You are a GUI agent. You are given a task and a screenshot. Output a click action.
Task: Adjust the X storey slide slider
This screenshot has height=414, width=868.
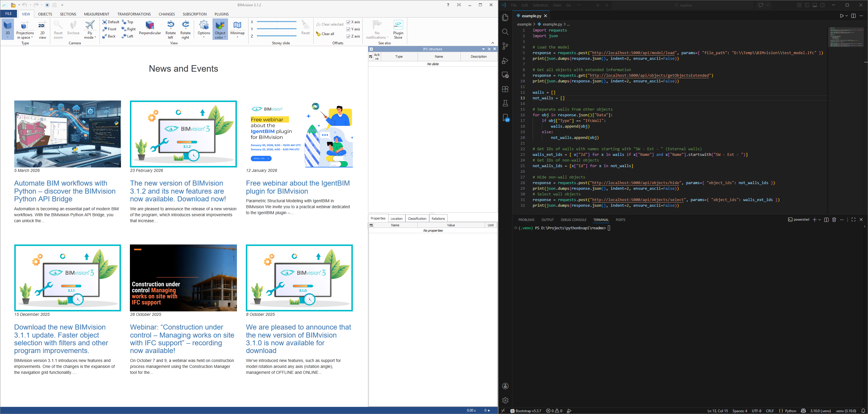click(277, 22)
